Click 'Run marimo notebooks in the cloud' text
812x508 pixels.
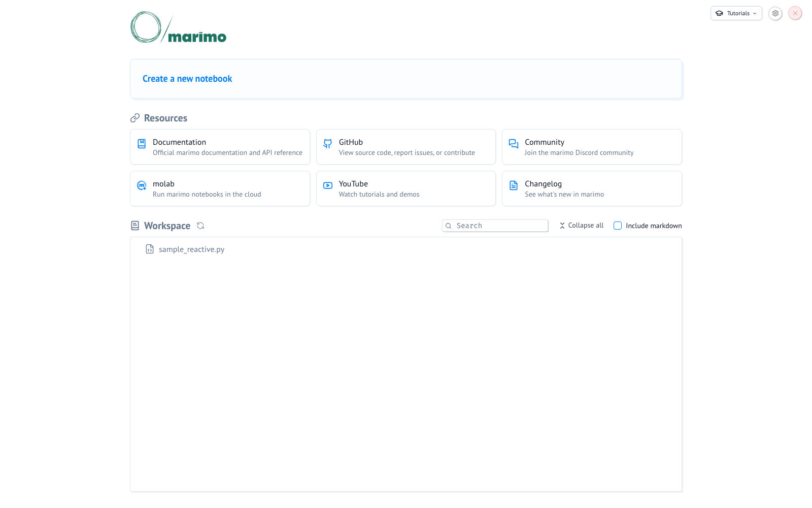point(207,194)
